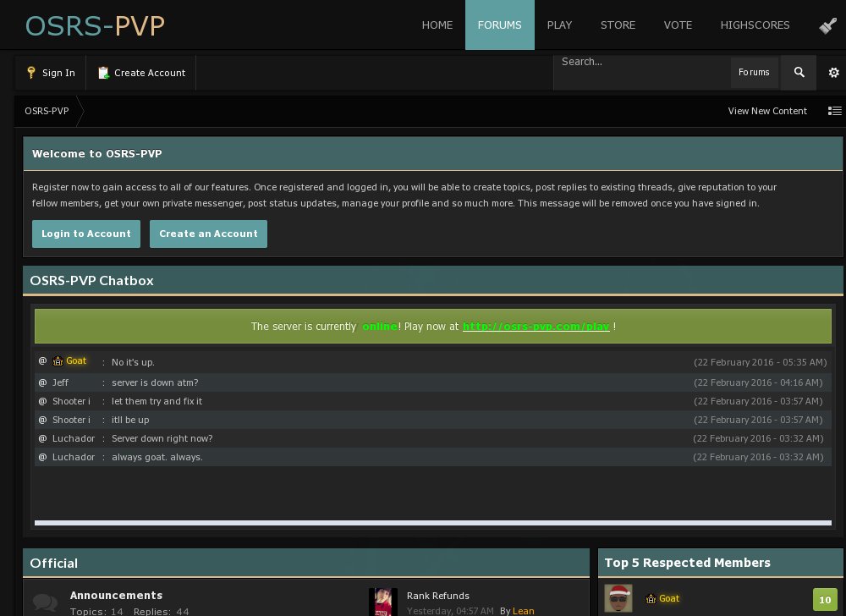Click the Login to Account button
Screen dimensions: 846x616
pos(86,234)
